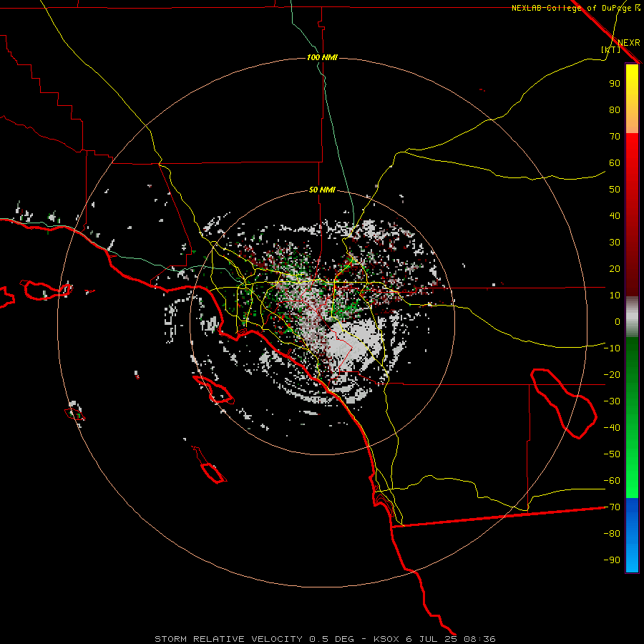This screenshot has width=644, height=644.
Task: Click the color scale value -40
Action: (x=612, y=428)
